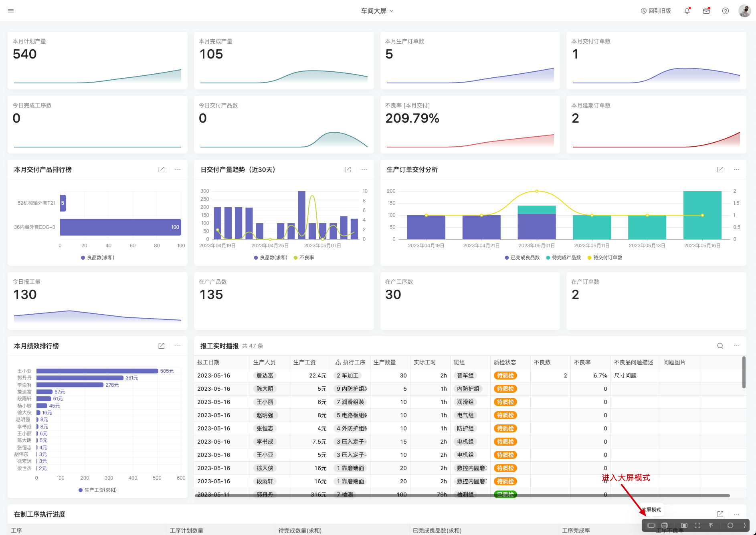Click the back-to-top arrow in floating toolbar
Screen dimensions: 756x535
pyautogui.click(x=711, y=525)
